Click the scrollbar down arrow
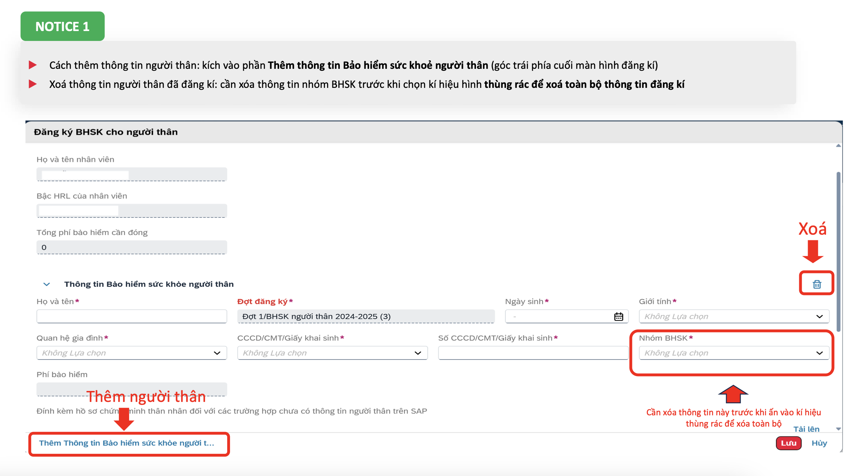The height and width of the screenshot is (476, 868). tap(838, 429)
